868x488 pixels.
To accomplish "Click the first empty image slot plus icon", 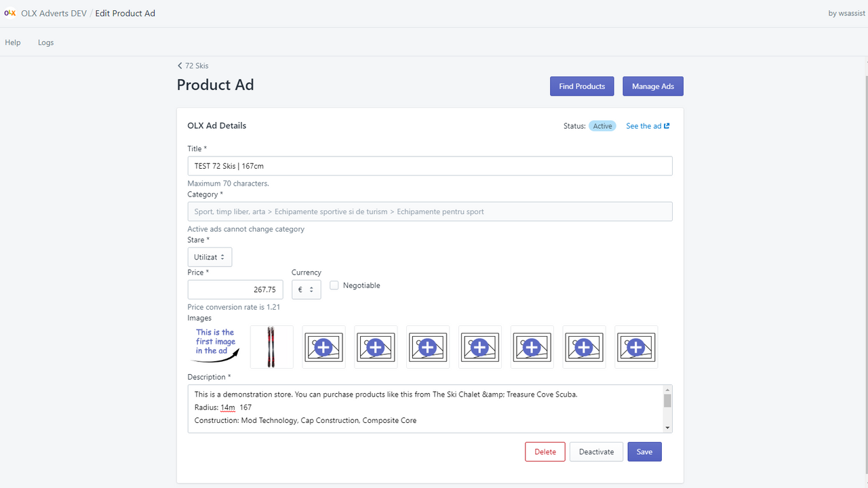I will [x=323, y=347].
